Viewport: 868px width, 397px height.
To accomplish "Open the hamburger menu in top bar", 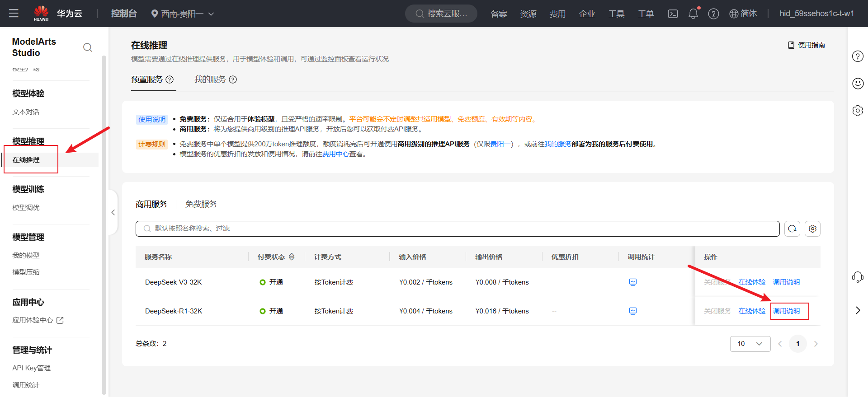I will 14,14.
